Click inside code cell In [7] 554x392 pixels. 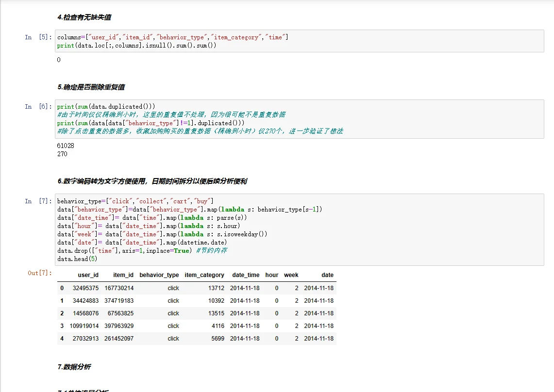tap(299, 229)
